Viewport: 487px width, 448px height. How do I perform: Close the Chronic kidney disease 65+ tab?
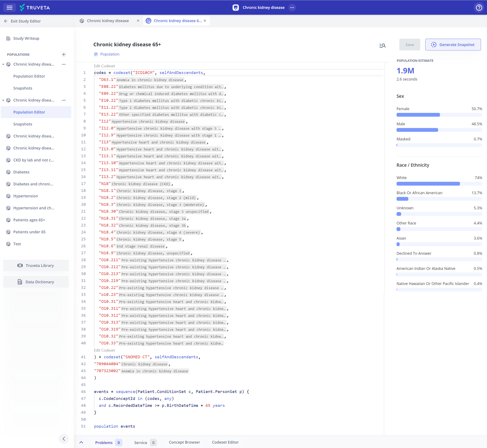pos(205,21)
